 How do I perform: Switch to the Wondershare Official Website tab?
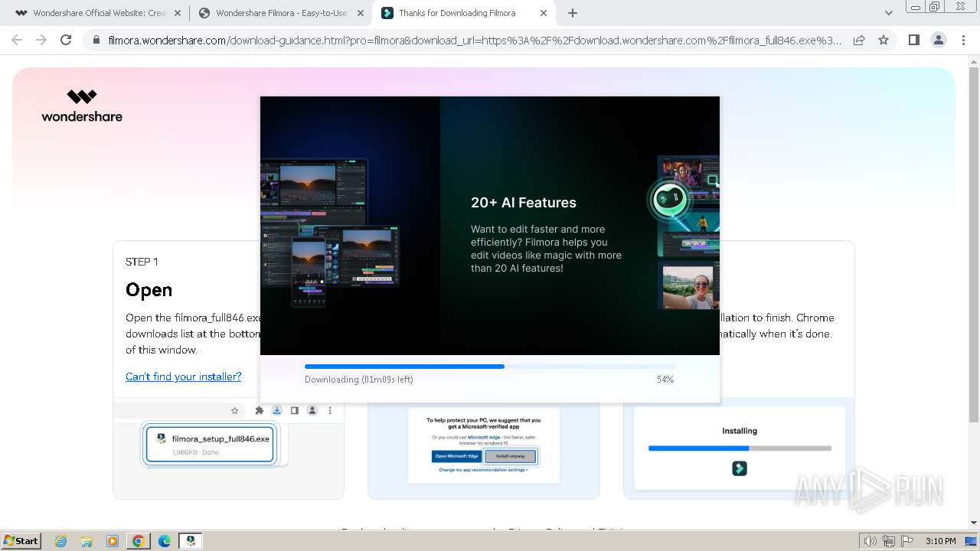96,13
